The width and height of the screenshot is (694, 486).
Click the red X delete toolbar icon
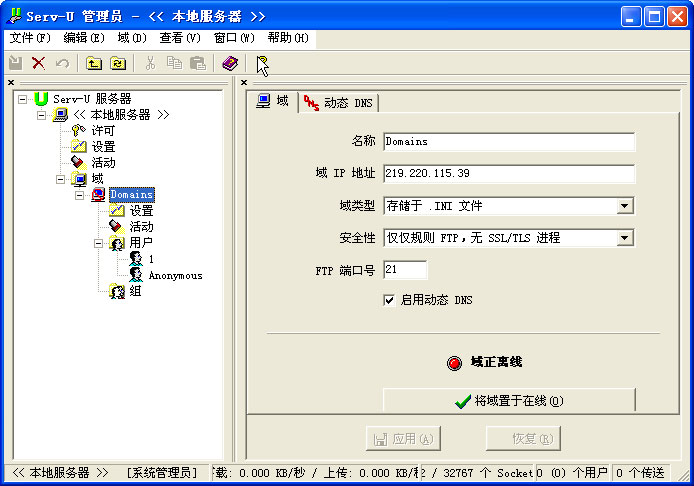(39, 63)
